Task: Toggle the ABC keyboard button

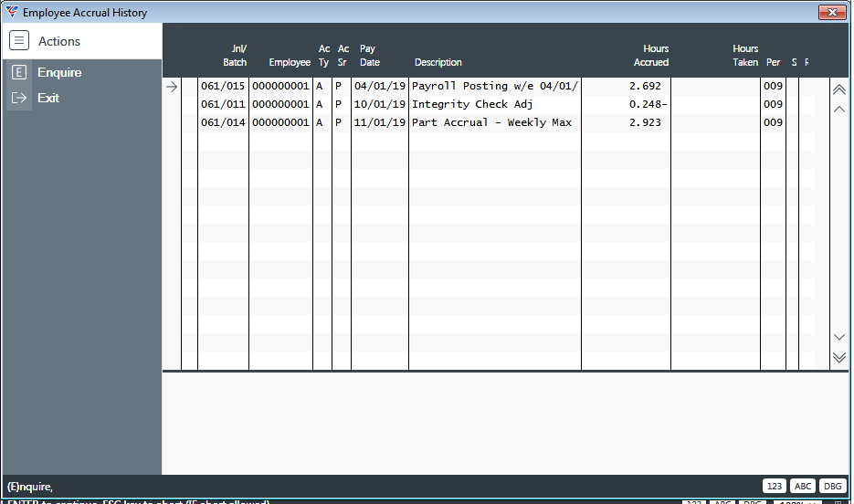Action: (x=803, y=486)
